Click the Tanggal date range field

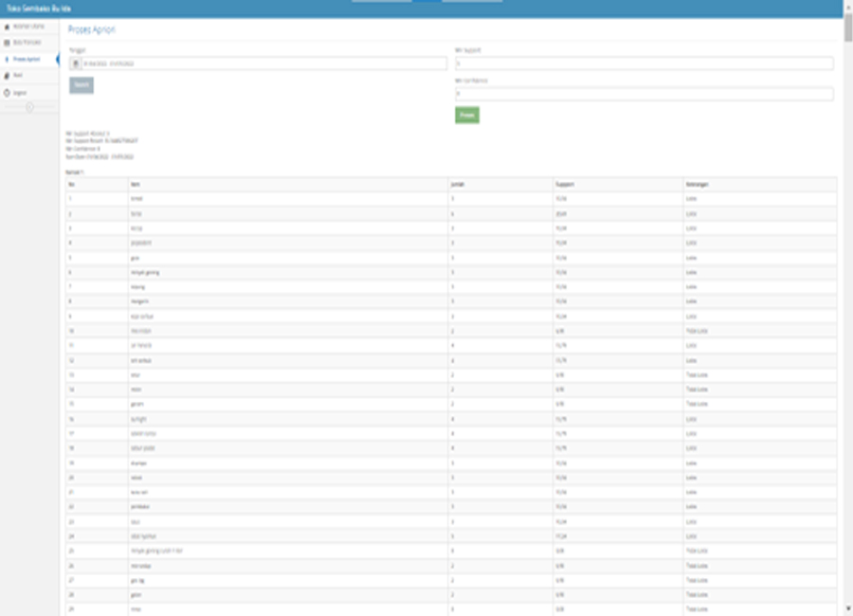tap(263, 63)
